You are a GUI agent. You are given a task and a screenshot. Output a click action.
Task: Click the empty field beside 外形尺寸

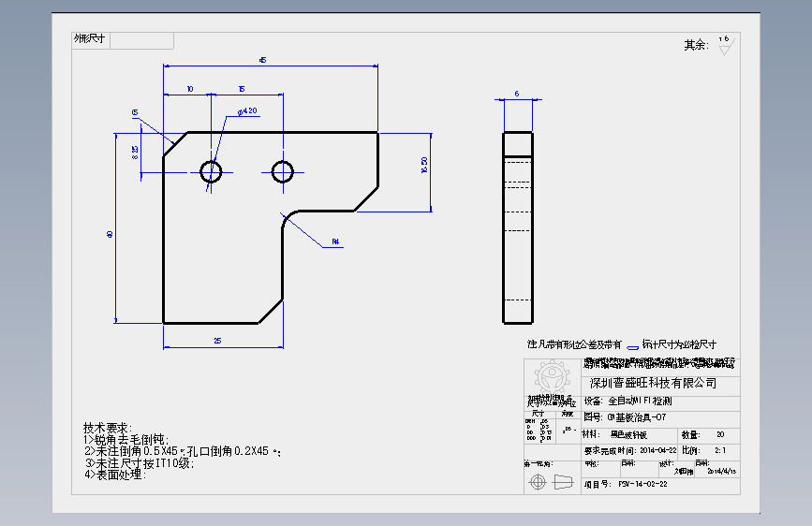(142, 41)
